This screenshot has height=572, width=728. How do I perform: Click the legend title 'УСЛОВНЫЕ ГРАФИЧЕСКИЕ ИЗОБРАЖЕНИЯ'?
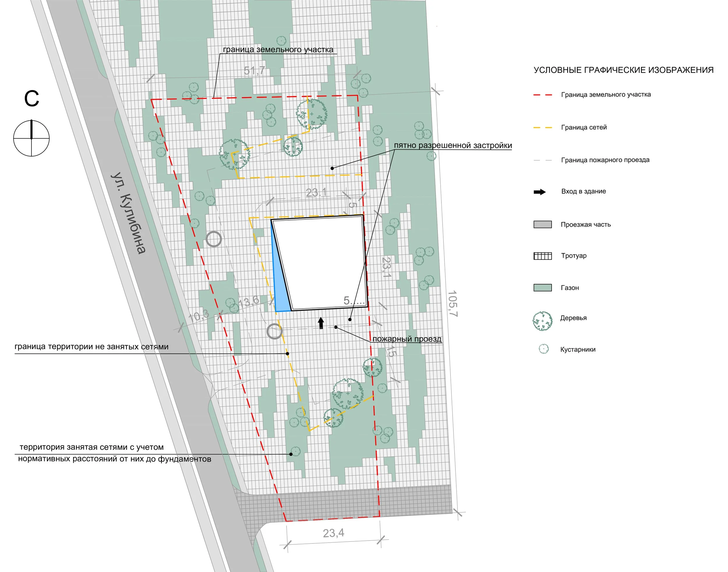click(623, 70)
